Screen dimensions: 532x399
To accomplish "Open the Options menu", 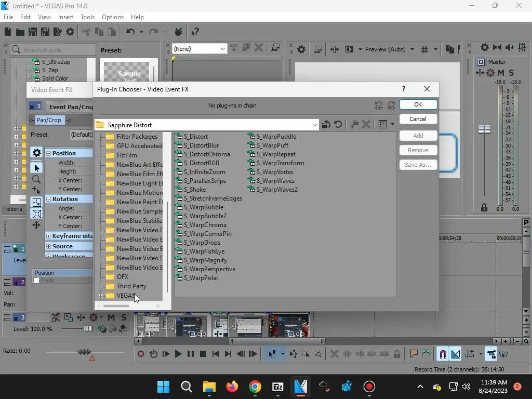I will click(113, 17).
